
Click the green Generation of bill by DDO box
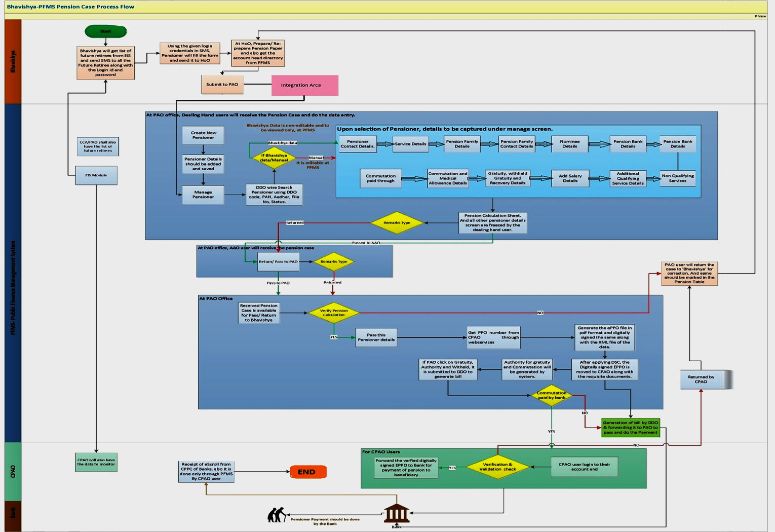coord(630,428)
